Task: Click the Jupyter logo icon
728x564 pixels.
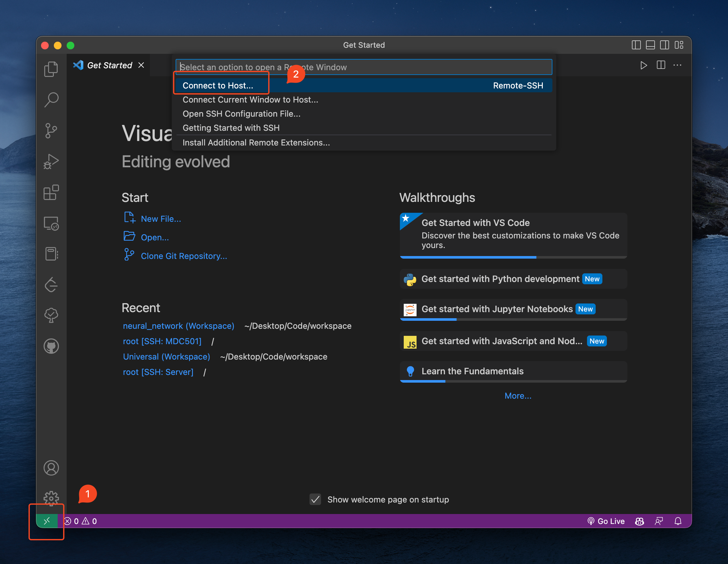Action: [410, 310]
